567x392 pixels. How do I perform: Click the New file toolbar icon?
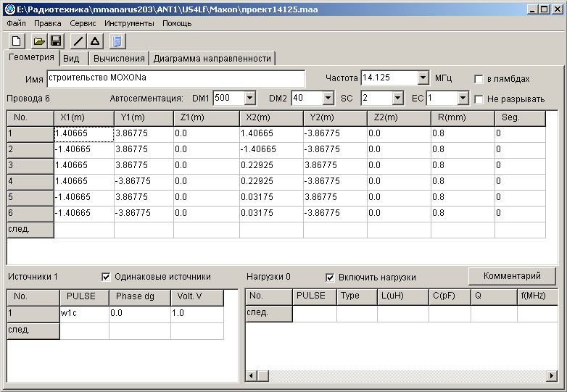pos(16,41)
